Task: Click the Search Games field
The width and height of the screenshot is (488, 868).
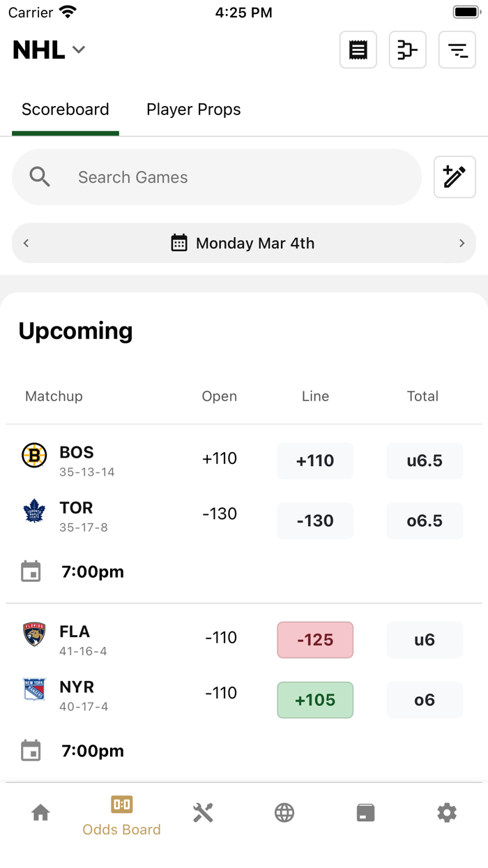Action: [217, 177]
